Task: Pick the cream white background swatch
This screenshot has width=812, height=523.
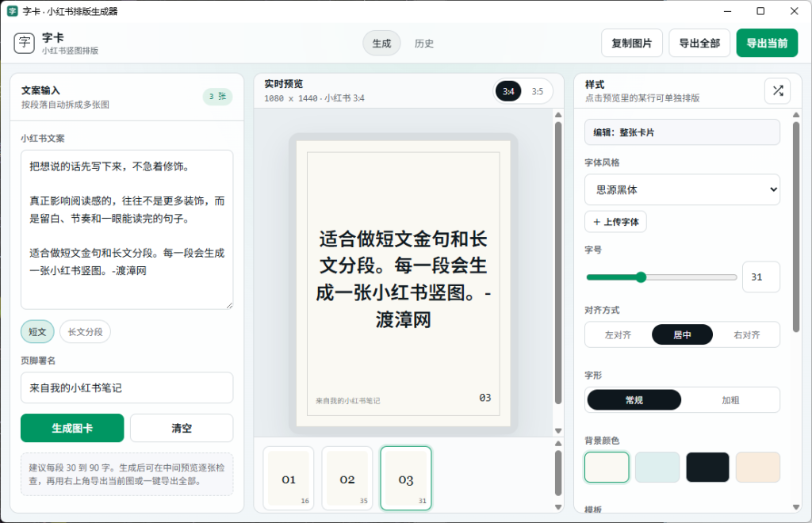Action: [x=607, y=467]
